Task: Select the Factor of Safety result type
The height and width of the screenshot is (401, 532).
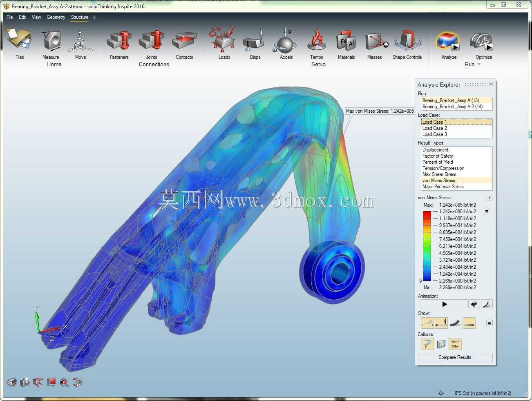Action: coord(456,156)
